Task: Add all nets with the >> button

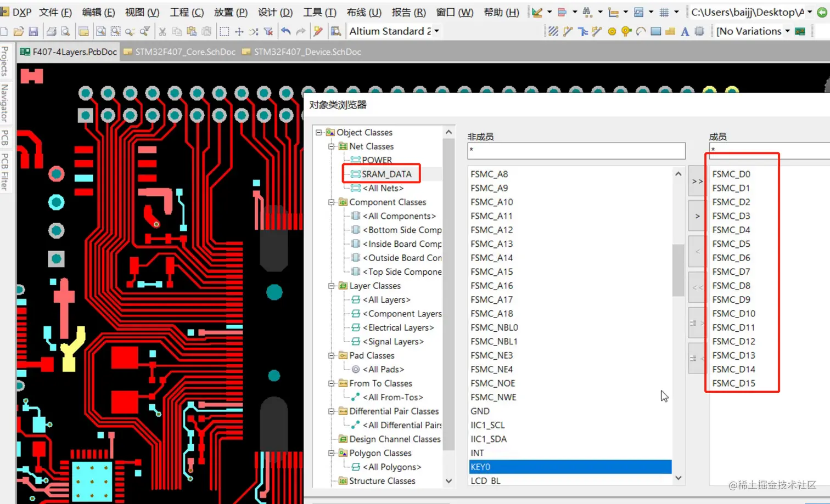Action: 697,181
